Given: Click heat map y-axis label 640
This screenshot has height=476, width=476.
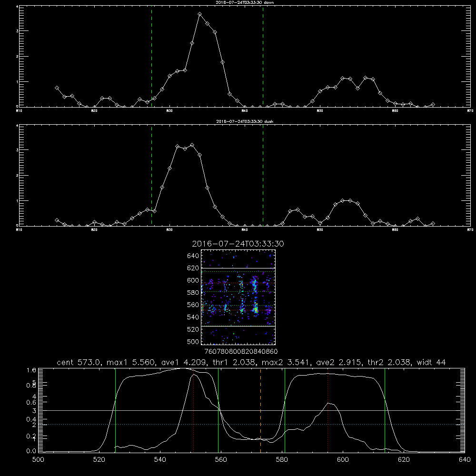Looking at the screenshot, I should [x=193, y=256].
